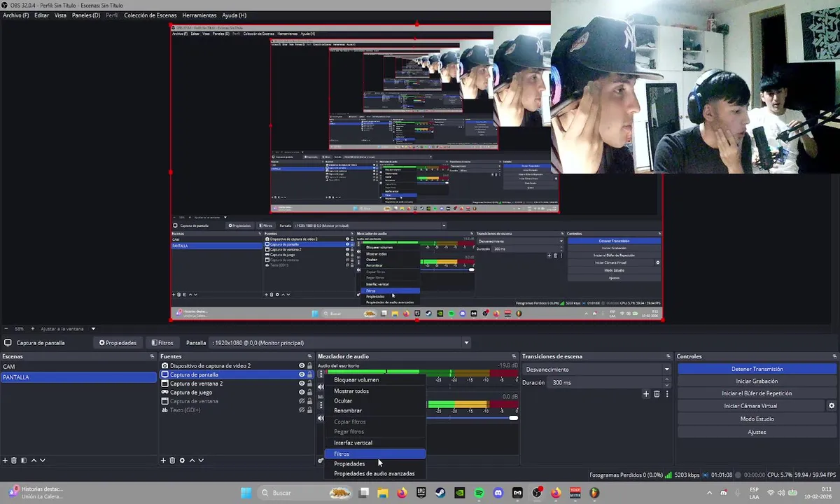Select the CAM scene

(x=78, y=367)
